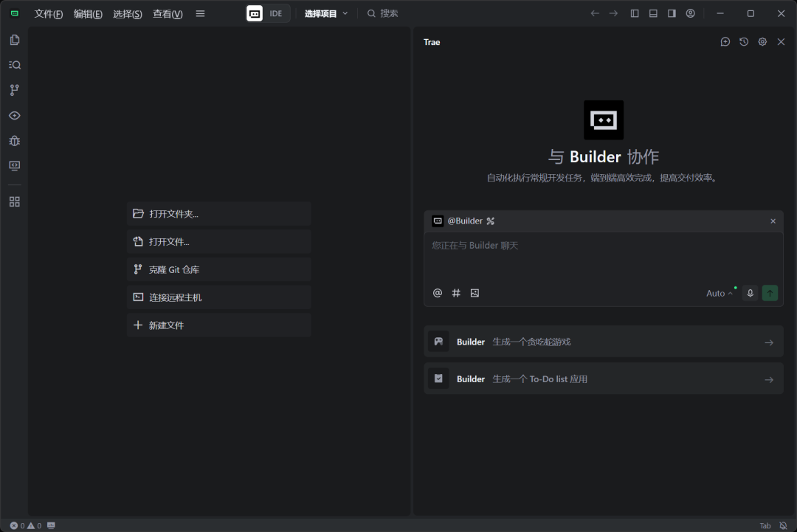
Task: Start voice input with microphone icon
Action: click(x=751, y=293)
